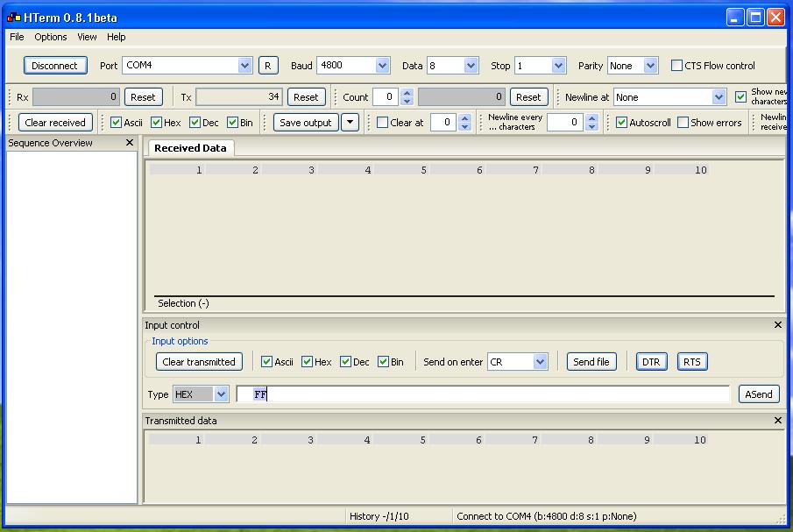This screenshot has height=532, width=793.
Task: Close the Input control panel
Action: point(778,324)
